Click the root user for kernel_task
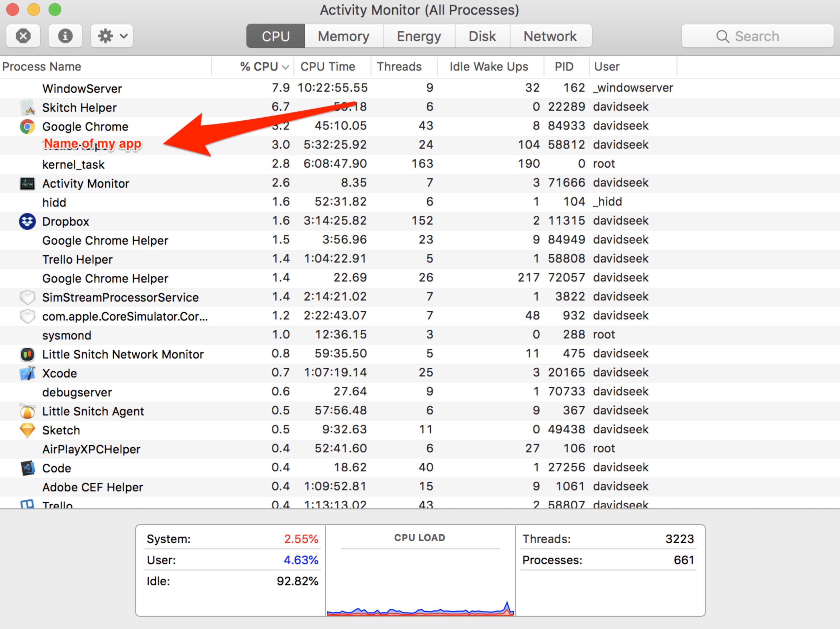The width and height of the screenshot is (840, 629). click(604, 163)
